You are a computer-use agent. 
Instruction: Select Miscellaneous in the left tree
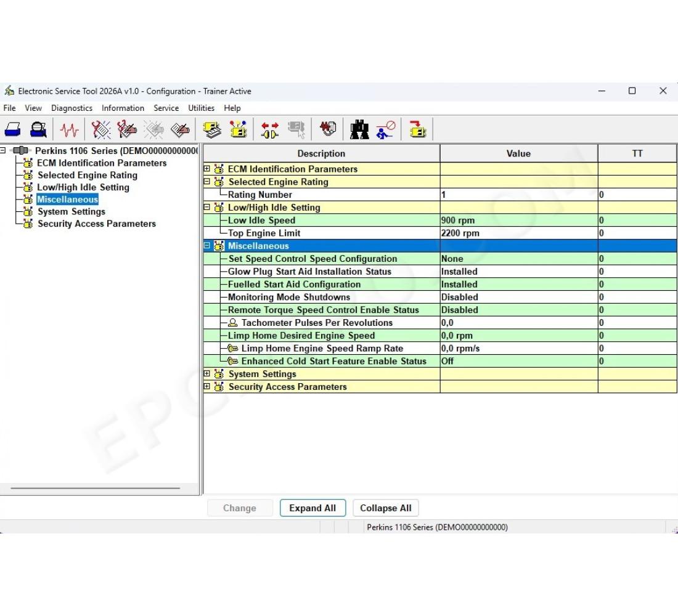67,200
